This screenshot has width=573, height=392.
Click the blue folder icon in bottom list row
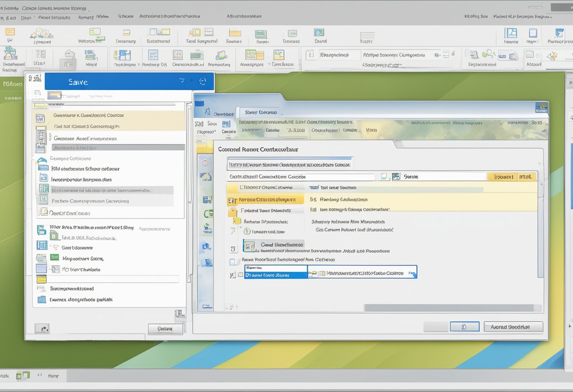coord(42,300)
